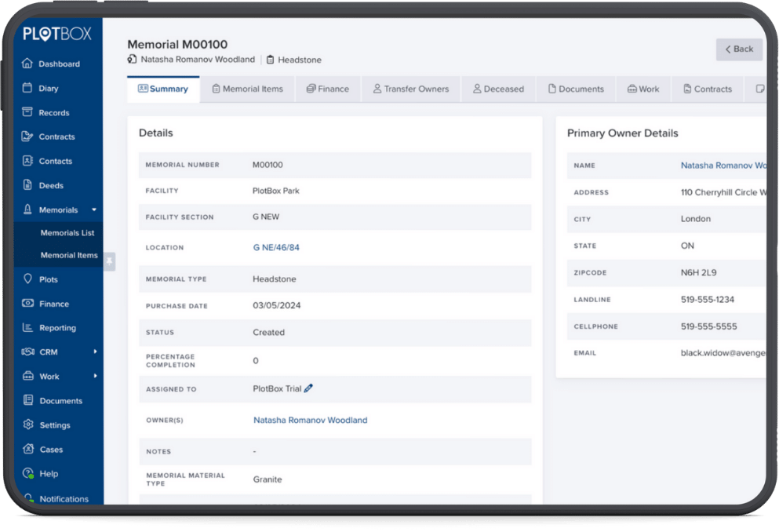The height and width of the screenshot is (532, 779).
Task: Open the Records section
Action: pos(53,112)
